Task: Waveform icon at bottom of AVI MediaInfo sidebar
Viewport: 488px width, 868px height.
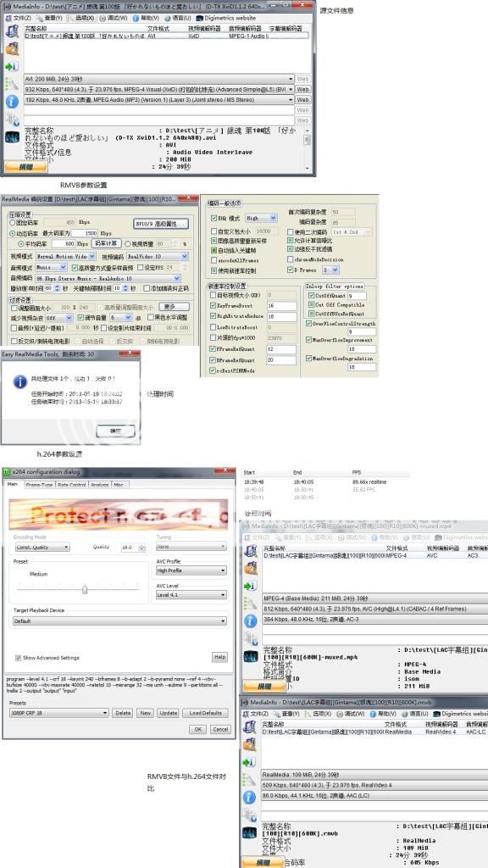Action: (x=12, y=136)
